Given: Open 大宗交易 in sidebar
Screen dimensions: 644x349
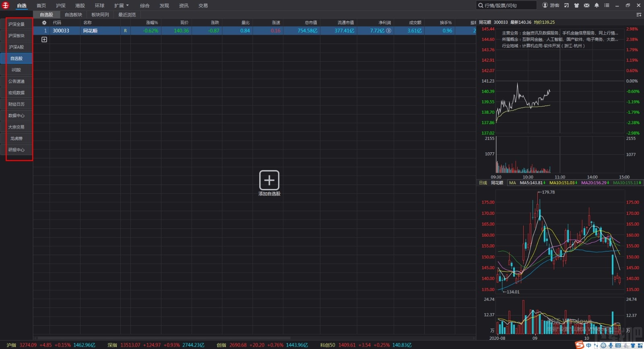Looking at the screenshot, I should click(17, 127).
